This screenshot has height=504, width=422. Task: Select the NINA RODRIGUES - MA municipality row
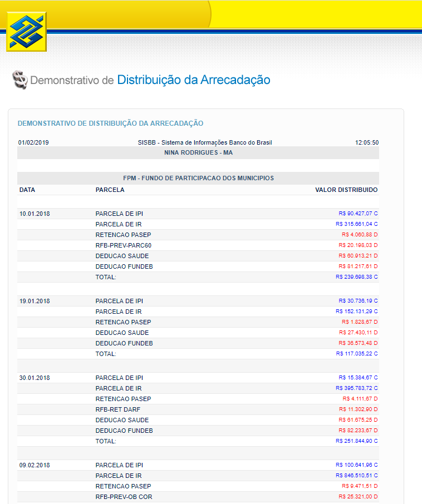pyautogui.click(x=198, y=152)
